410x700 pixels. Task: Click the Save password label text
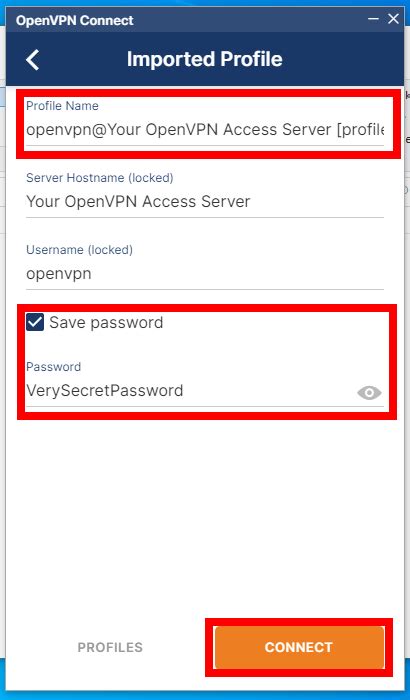tap(106, 322)
